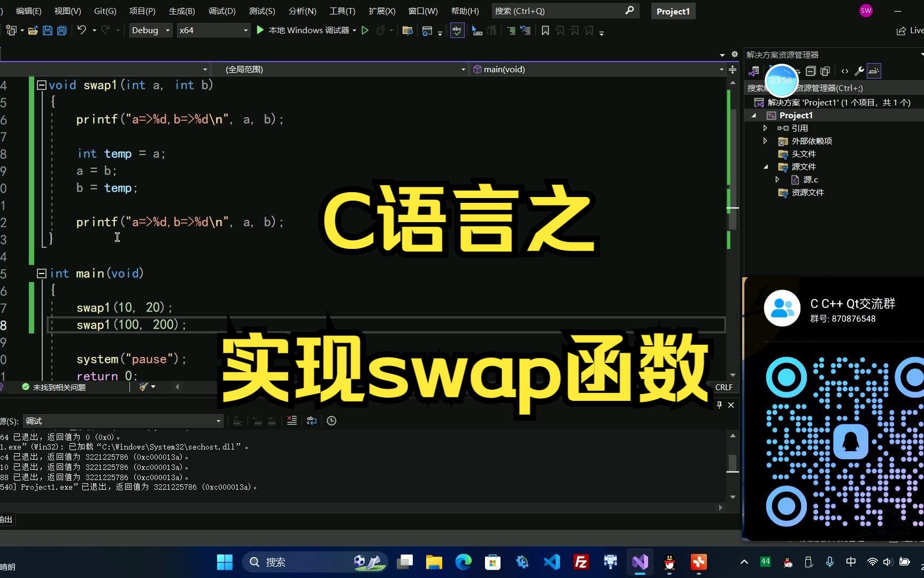Open the 全局范围 scope dropdown

pyautogui.click(x=340, y=69)
